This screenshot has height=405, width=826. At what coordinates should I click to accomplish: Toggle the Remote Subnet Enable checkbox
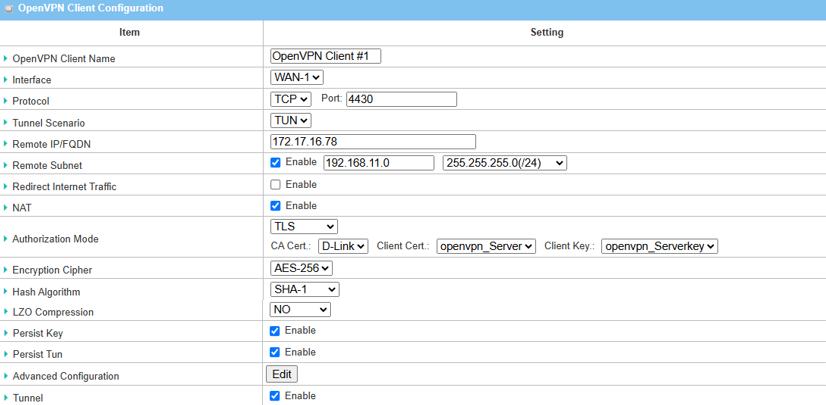(x=275, y=162)
